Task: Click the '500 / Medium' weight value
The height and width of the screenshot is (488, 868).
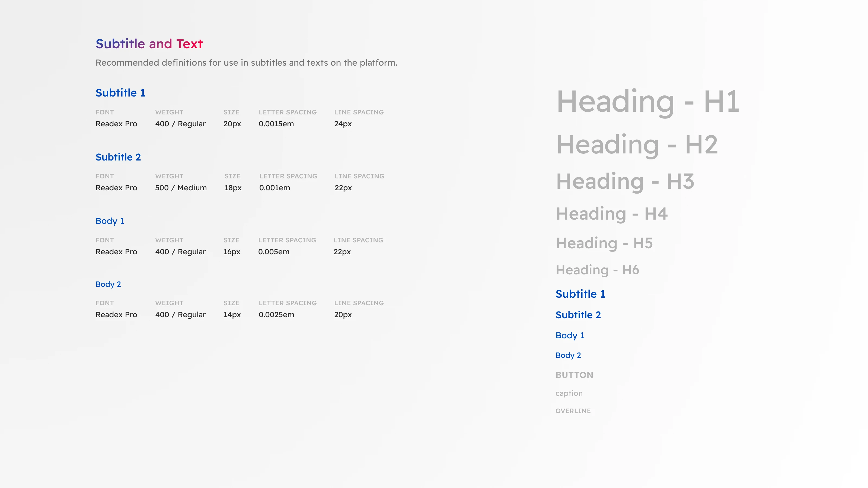Action: point(181,188)
